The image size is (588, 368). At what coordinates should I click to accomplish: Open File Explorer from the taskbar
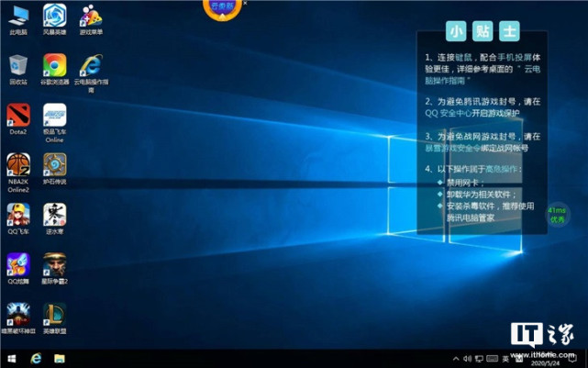60,359
